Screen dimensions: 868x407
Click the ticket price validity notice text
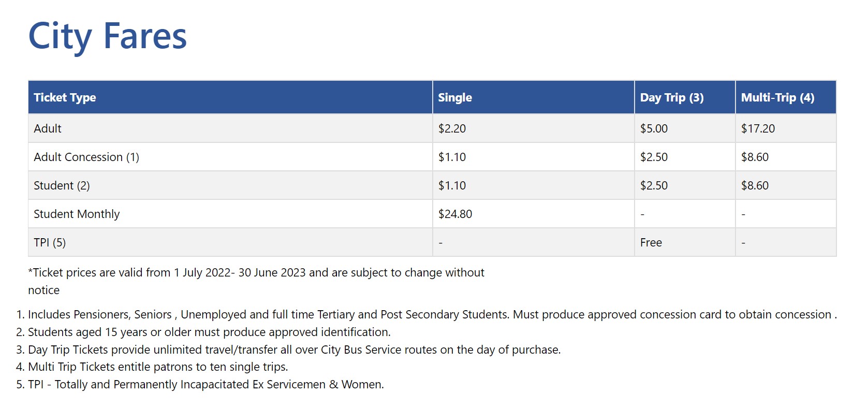pyautogui.click(x=256, y=281)
